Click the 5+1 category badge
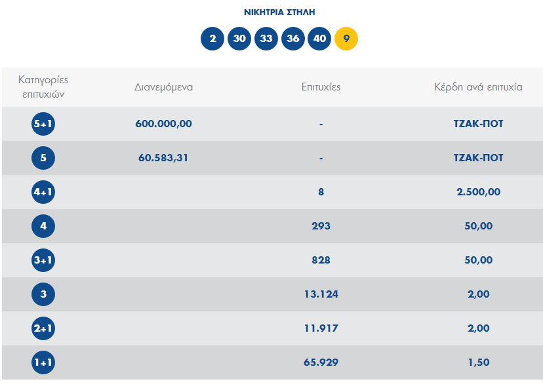This screenshot has height=392, width=543. point(43,124)
